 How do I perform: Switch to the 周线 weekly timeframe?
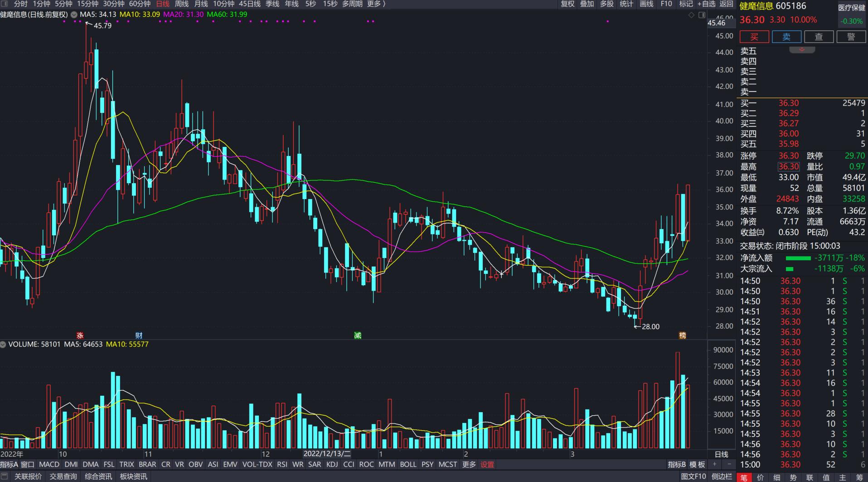(x=181, y=4)
